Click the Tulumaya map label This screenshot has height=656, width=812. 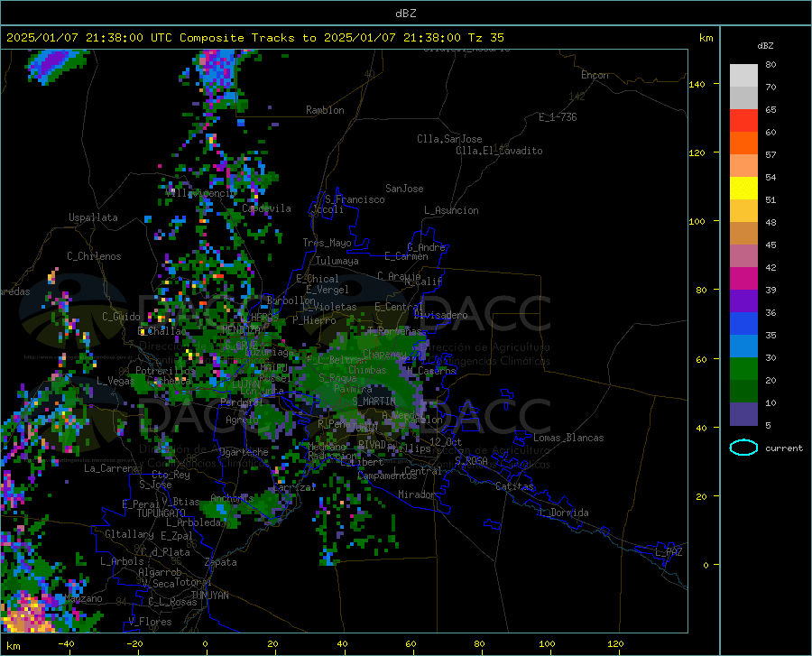[x=337, y=261]
